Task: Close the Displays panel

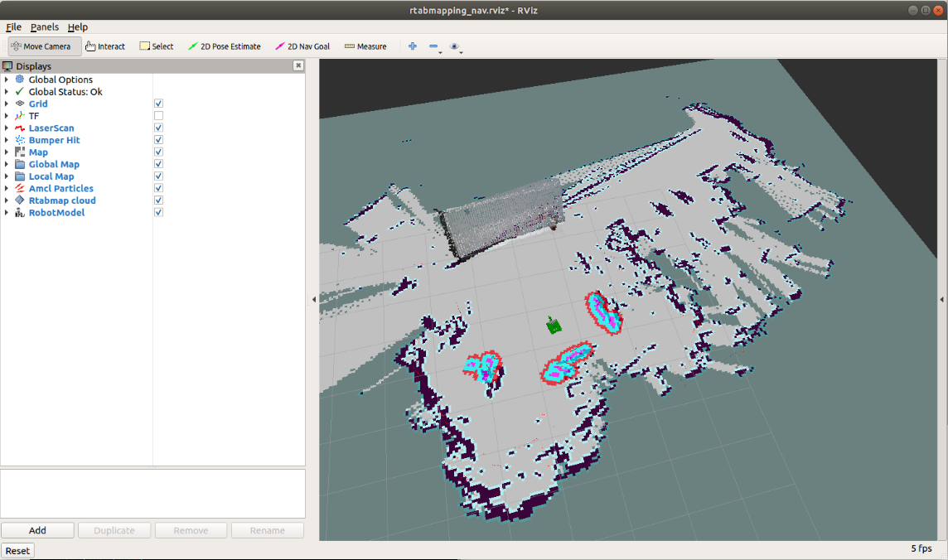Action: click(298, 65)
